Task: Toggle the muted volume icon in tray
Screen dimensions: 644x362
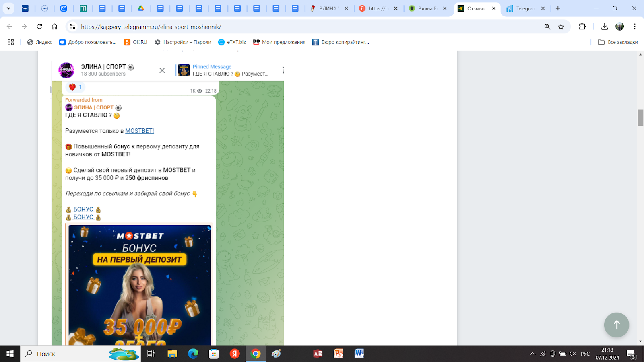Action: point(572,354)
